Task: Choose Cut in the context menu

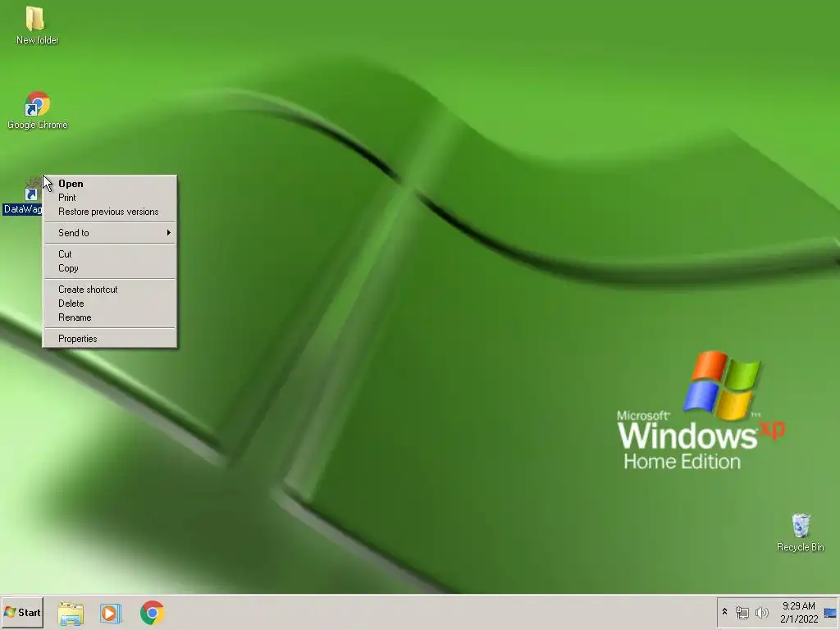Action: pyautogui.click(x=110, y=254)
